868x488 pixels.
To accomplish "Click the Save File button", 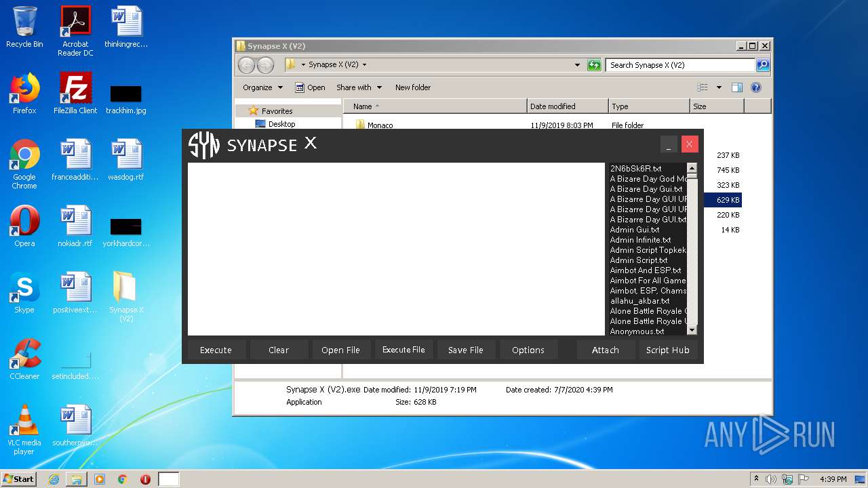I will [466, 350].
